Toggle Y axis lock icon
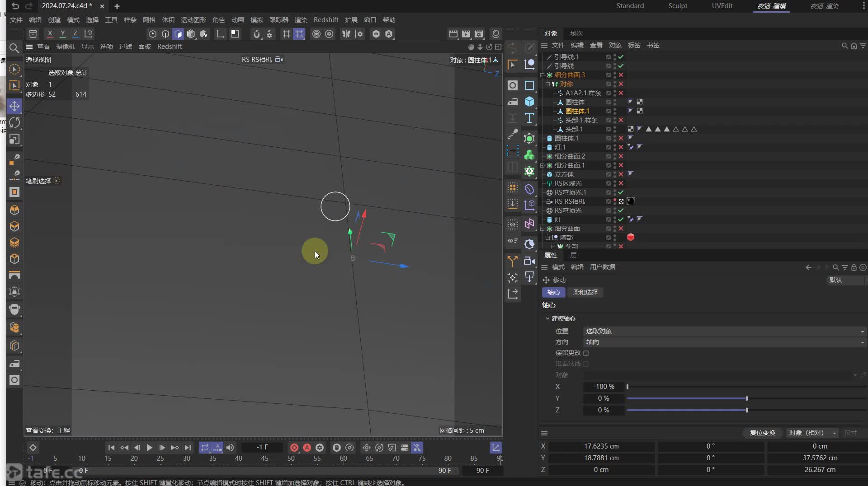This screenshot has height=486, width=868. click(x=62, y=34)
